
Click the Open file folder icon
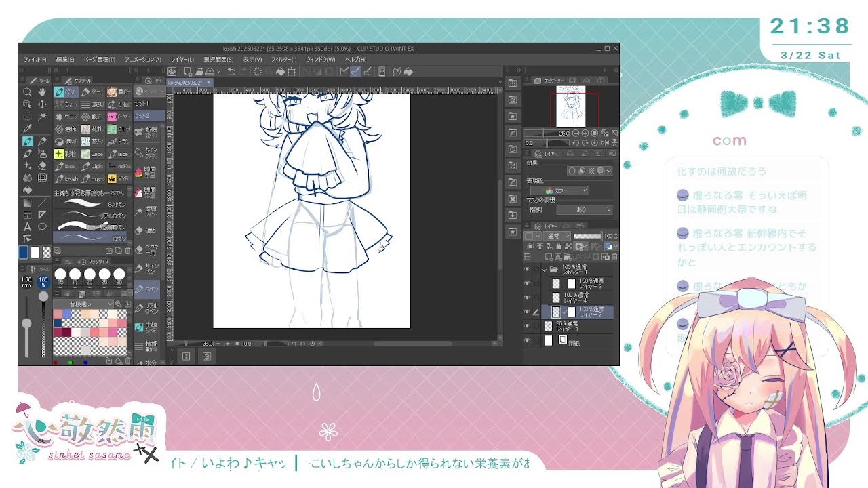coord(198,71)
